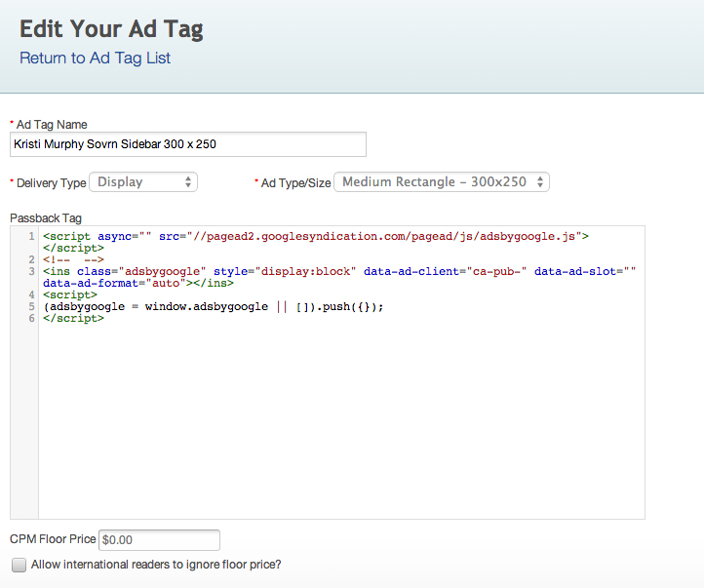704x588 pixels.
Task: Click the Return to Ad Tag List link
Action: (x=95, y=58)
